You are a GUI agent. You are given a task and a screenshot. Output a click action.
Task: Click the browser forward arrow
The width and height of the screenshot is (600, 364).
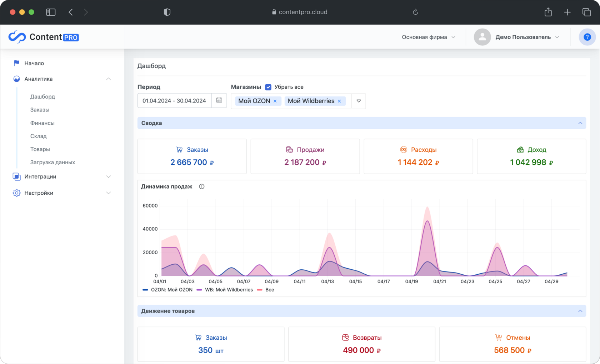(86, 12)
